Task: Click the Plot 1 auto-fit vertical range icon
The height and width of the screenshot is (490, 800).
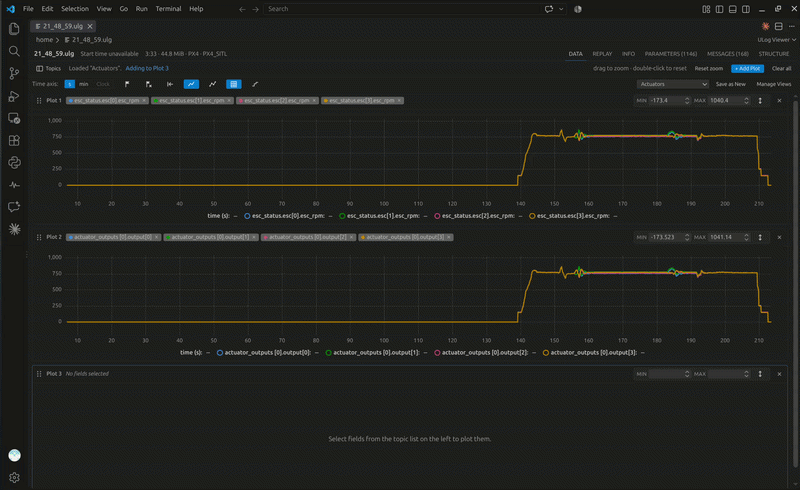Action: pos(760,101)
